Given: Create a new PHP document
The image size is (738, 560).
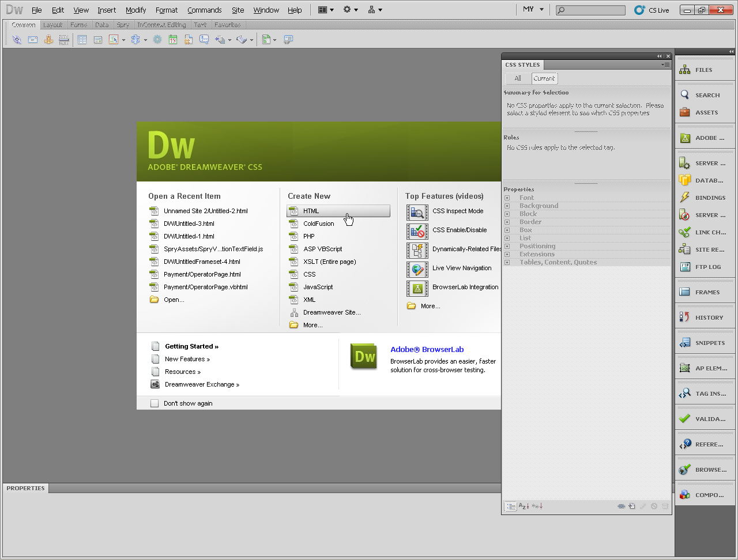Looking at the screenshot, I should point(309,236).
